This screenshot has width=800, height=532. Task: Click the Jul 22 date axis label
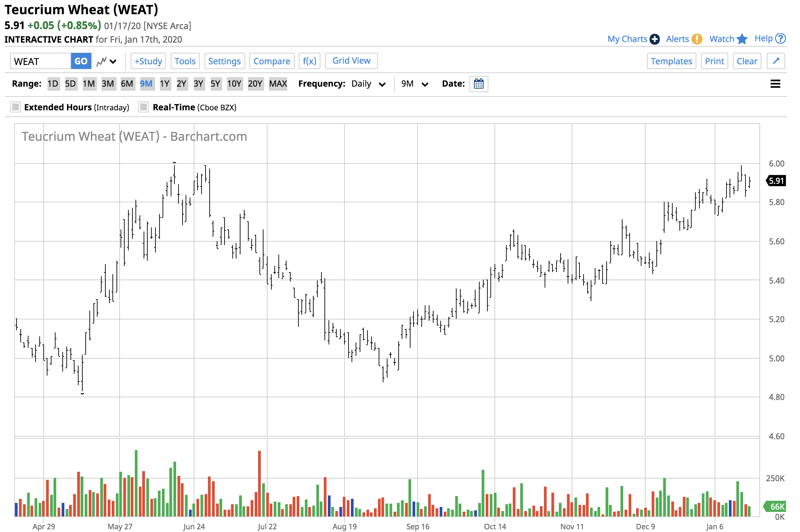point(267,527)
